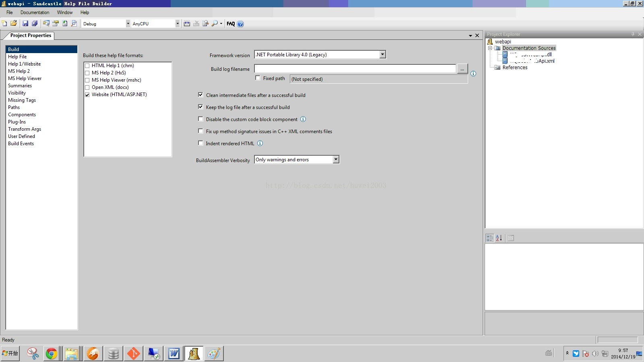The height and width of the screenshot is (362, 644).
Task: Save all files with multi-disk icon
Action: click(35, 24)
